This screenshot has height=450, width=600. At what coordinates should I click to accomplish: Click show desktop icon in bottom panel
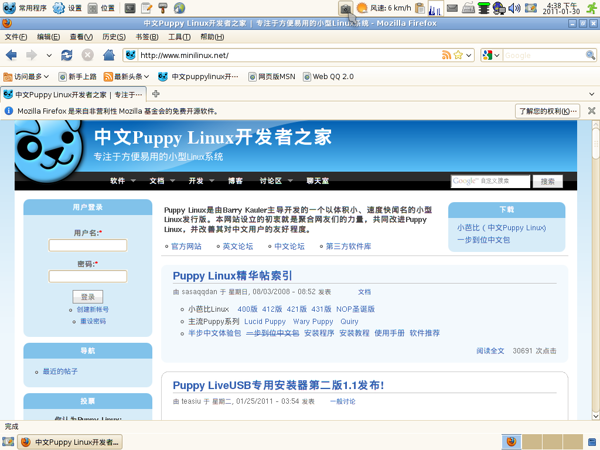8,442
